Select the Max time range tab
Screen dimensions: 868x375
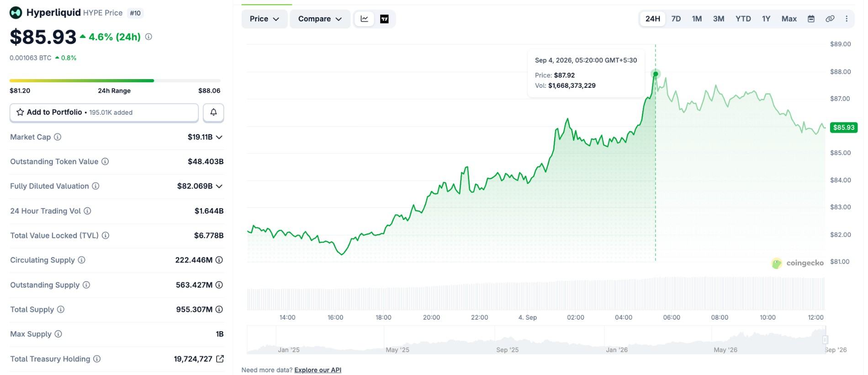coord(789,19)
